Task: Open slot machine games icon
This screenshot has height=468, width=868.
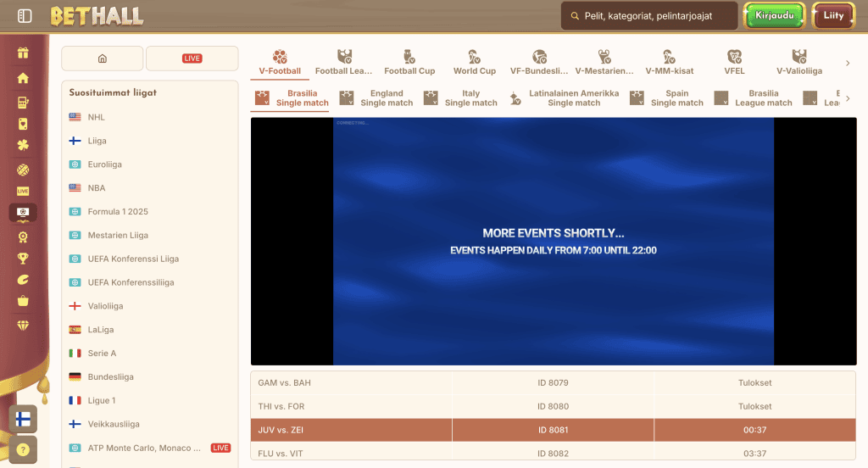Action: click(x=23, y=103)
